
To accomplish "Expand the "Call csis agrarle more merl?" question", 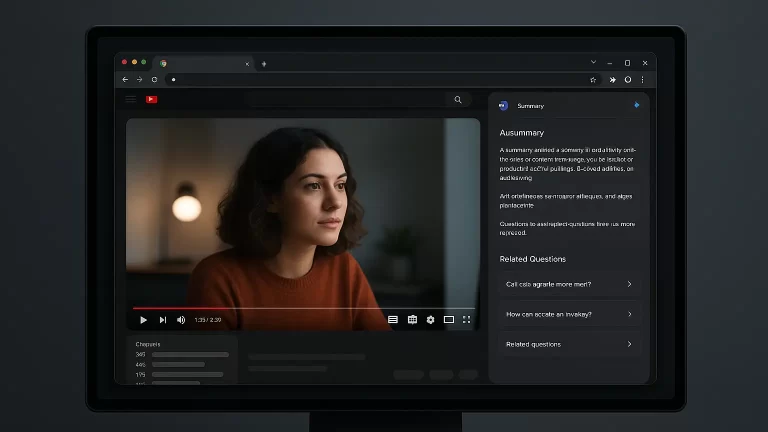I will (x=568, y=284).
